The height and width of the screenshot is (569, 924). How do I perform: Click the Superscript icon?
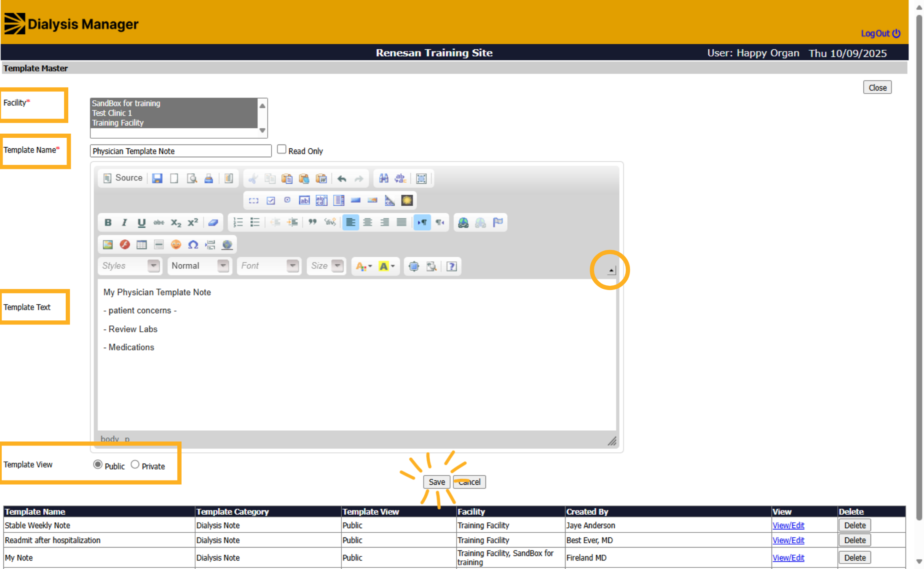(x=193, y=223)
